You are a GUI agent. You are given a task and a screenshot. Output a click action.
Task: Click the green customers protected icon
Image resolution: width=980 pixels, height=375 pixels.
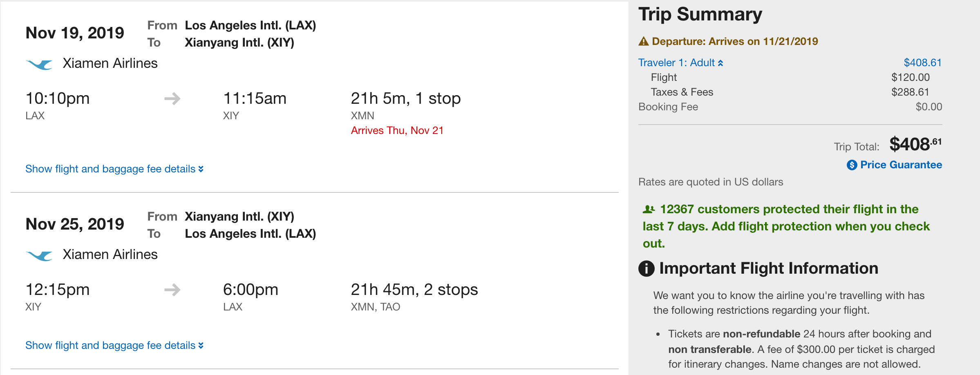[649, 210]
